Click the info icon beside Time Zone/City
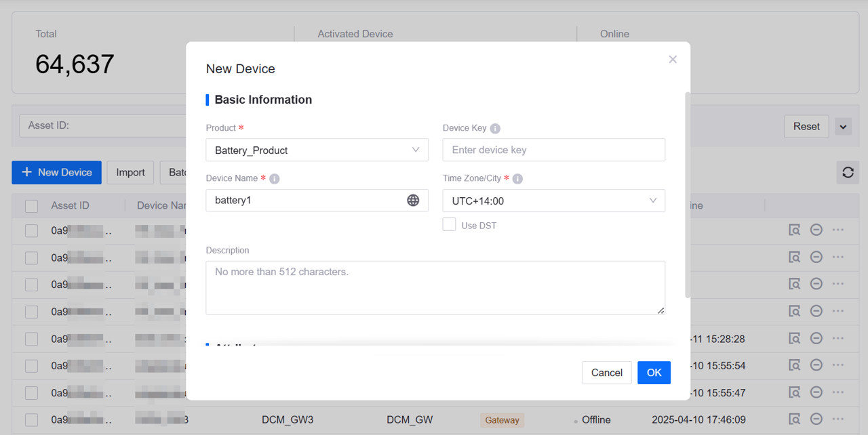Viewport: 868px width, 435px height. point(517,179)
